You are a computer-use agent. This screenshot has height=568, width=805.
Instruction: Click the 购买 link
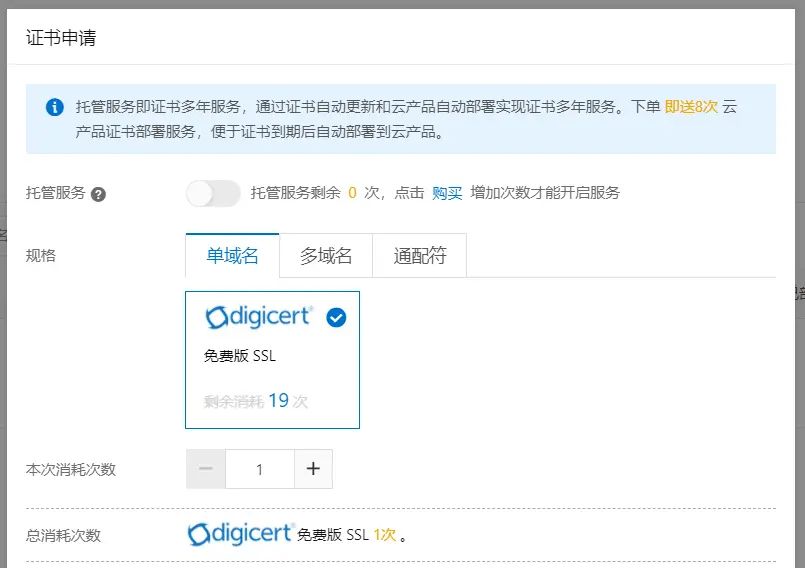pos(447,193)
